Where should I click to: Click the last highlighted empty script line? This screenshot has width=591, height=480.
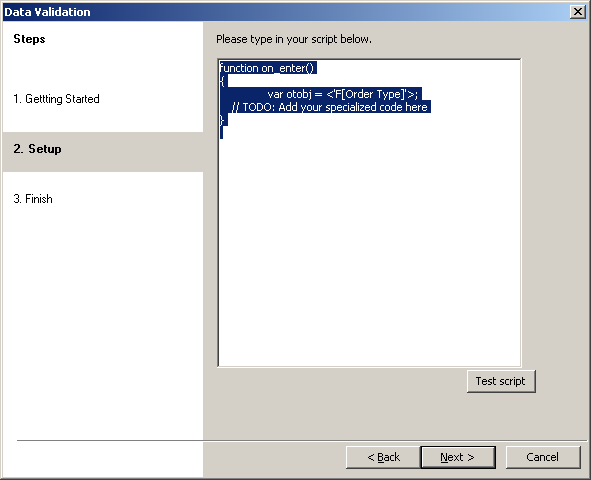click(222, 133)
